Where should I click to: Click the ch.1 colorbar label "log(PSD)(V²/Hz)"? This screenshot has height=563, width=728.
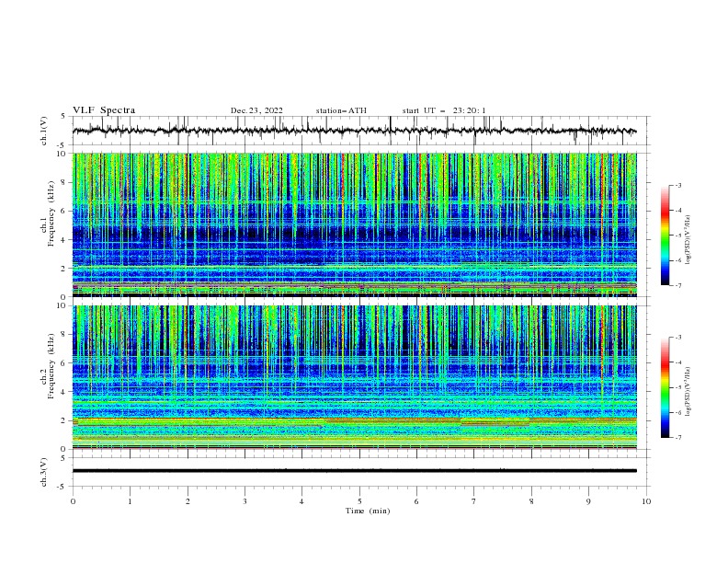click(x=688, y=240)
